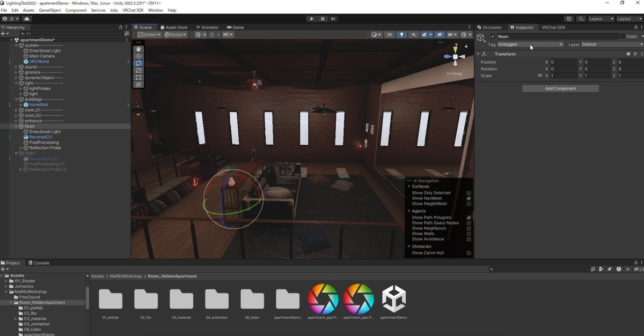Open the Tag Untagged dropdown
This screenshot has height=336, width=644.
tap(530, 44)
